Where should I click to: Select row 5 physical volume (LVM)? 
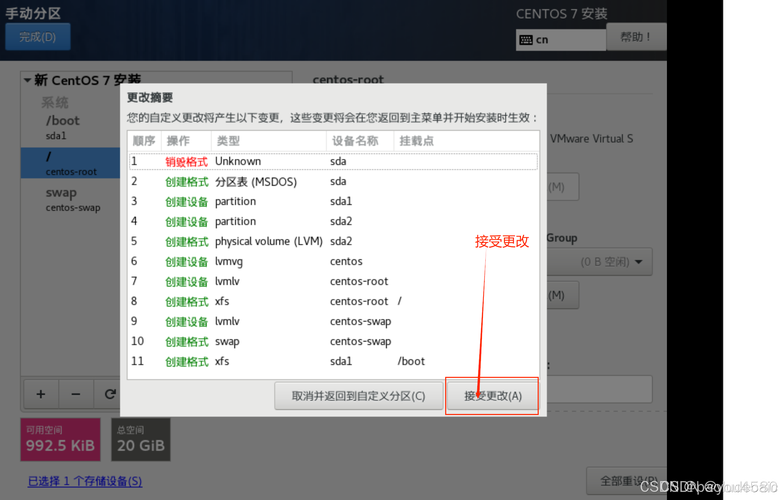click(333, 242)
